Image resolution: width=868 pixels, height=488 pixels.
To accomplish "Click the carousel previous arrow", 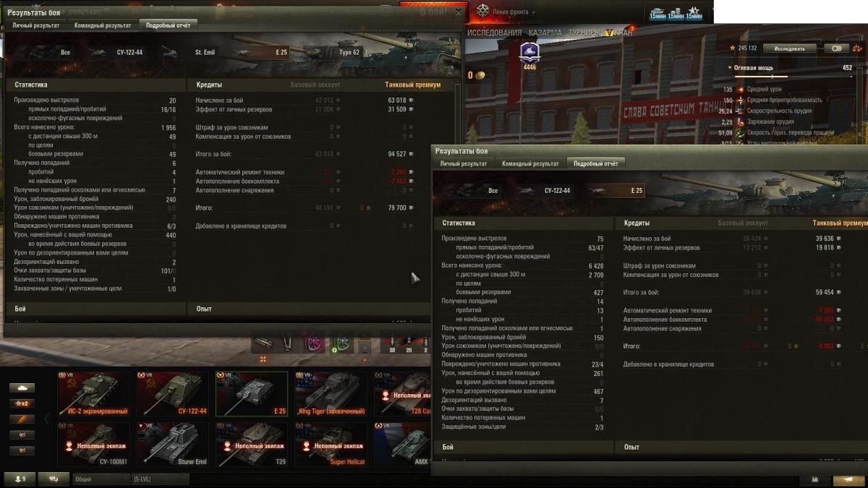I will 48,419.
